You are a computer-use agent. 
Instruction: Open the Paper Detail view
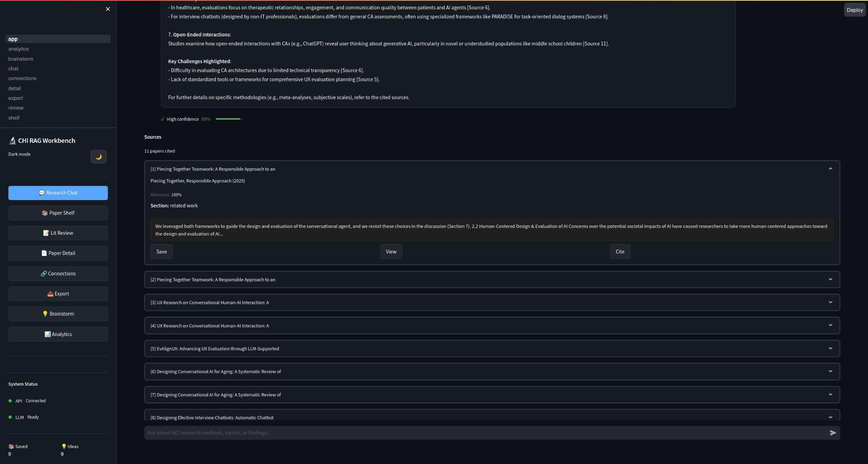tap(58, 253)
